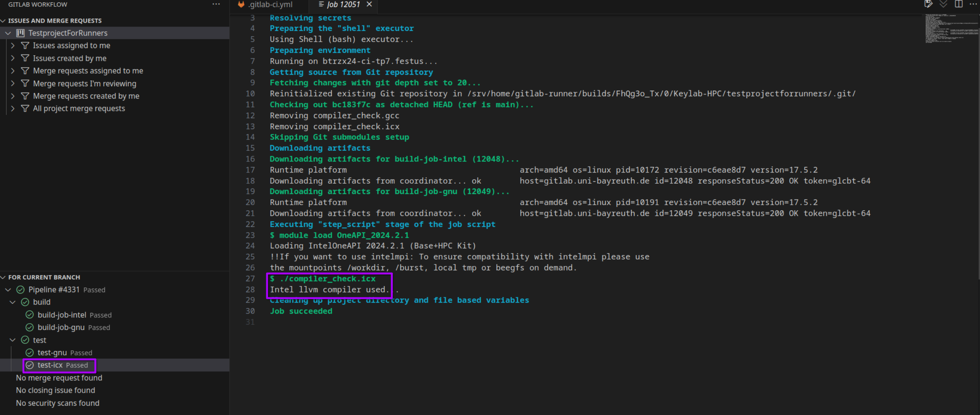Click filter icon for Merge requests created by me
The image size is (980, 415).
(25, 96)
